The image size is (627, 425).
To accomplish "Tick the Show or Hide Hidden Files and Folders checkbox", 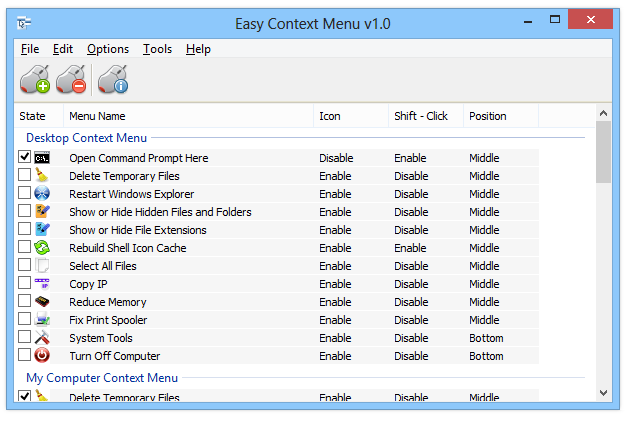I will (x=24, y=210).
